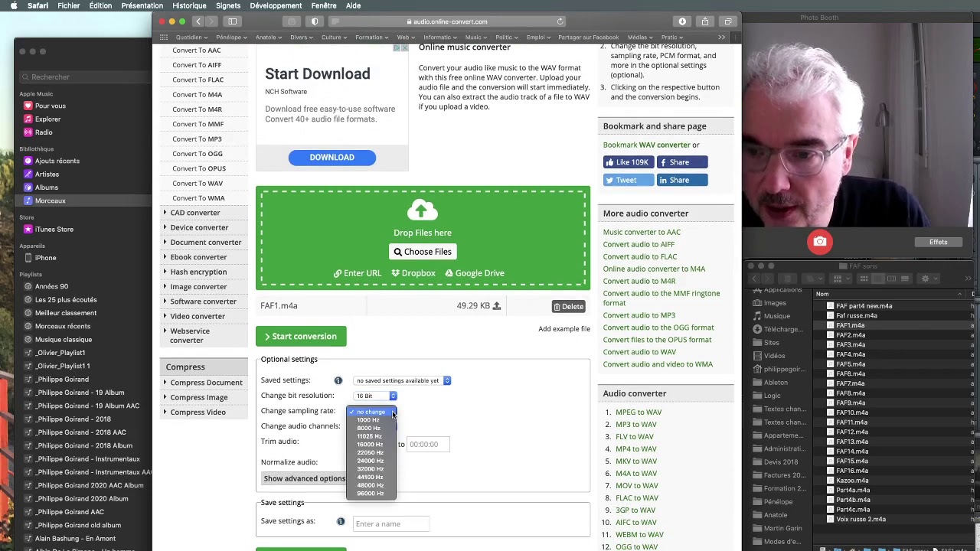Click the blue DOWNLOAD ad button

[x=332, y=157]
